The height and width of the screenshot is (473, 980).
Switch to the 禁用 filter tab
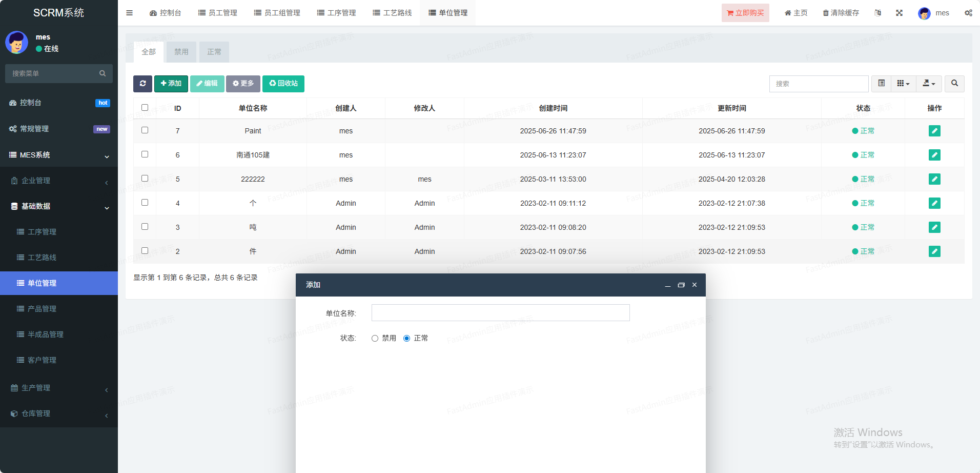coord(181,52)
